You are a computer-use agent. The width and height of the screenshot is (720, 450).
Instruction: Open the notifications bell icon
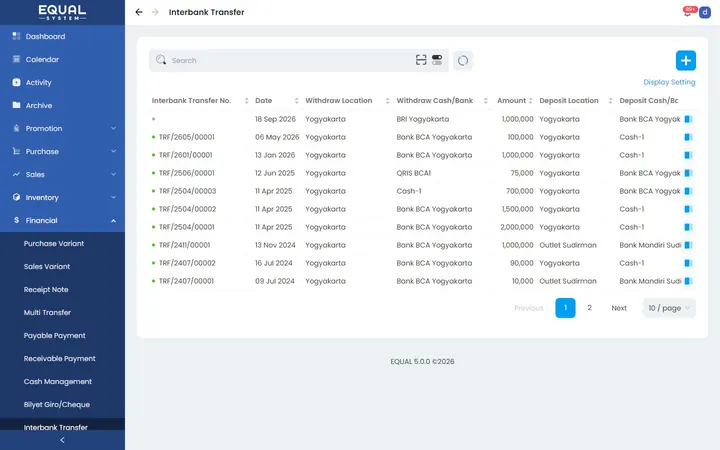pos(687,12)
